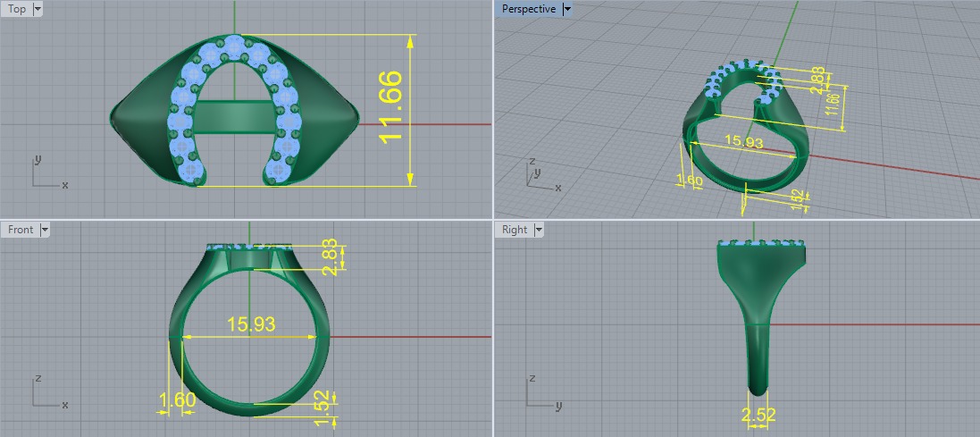The width and height of the screenshot is (980, 437).
Task: Open the Right viewport dropdown arrow
Action: pos(538,230)
